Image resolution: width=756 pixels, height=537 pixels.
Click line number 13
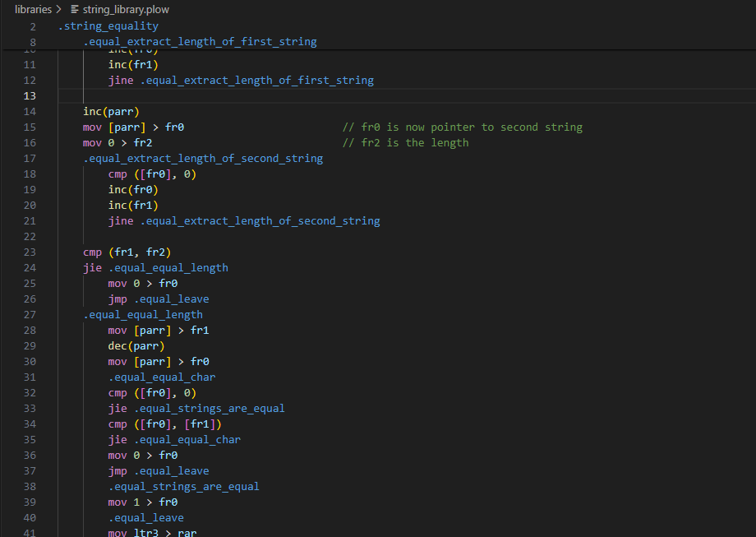pyautogui.click(x=30, y=95)
